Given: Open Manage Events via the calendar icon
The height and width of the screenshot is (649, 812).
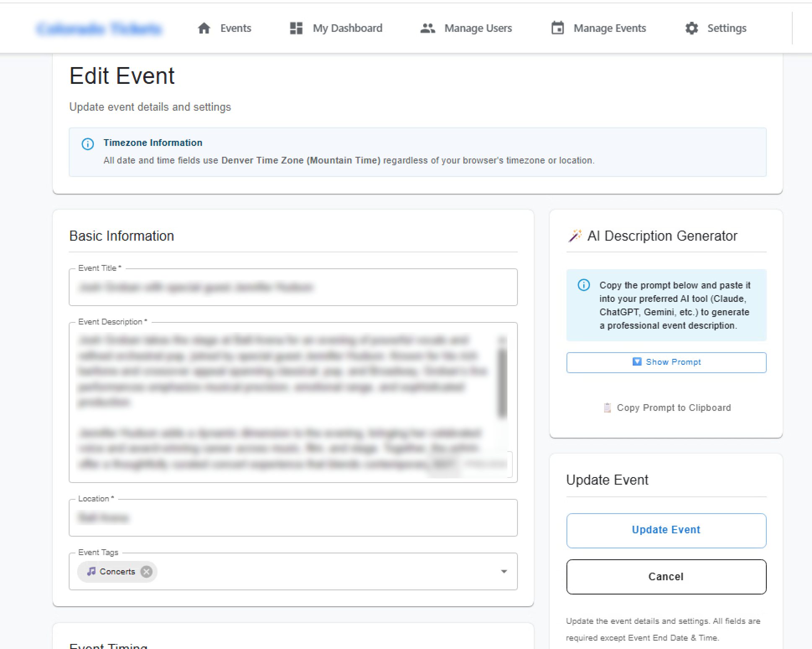Looking at the screenshot, I should (558, 28).
